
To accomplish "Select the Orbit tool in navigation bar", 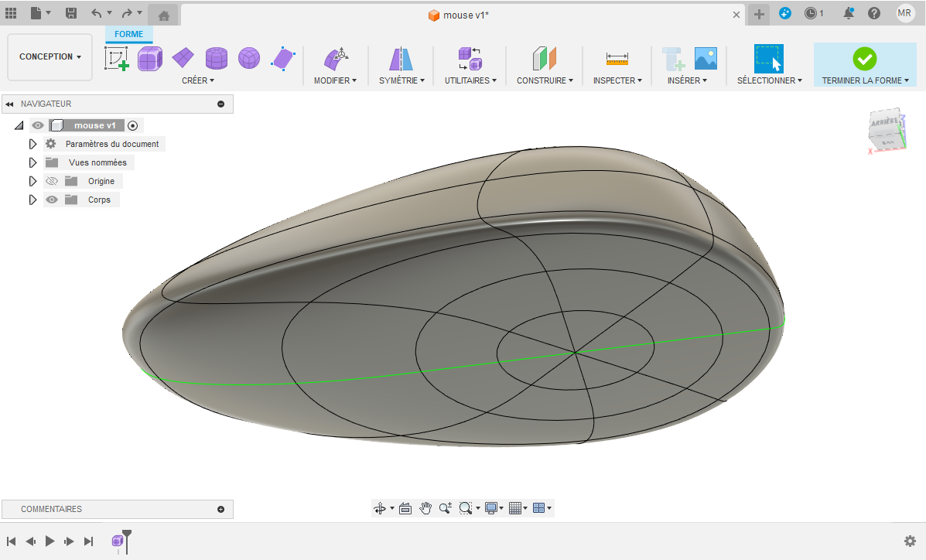I will point(380,508).
